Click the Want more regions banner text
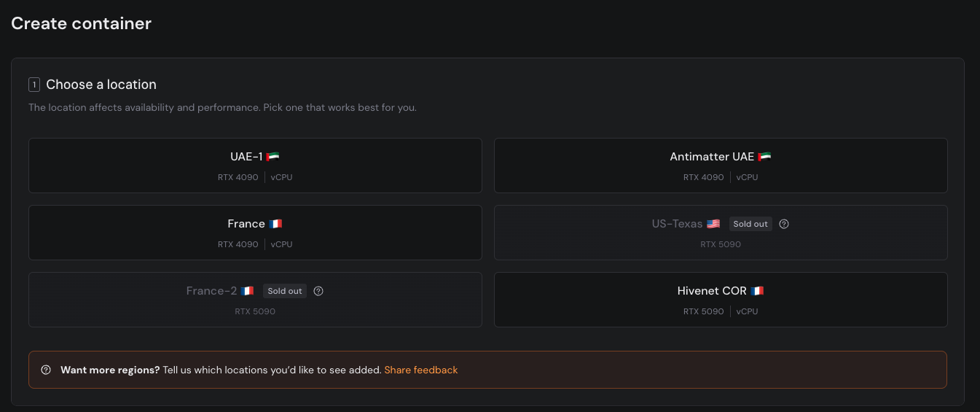This screenshot has height=412, width=980. pyautogui.click(x=221, y=370)
